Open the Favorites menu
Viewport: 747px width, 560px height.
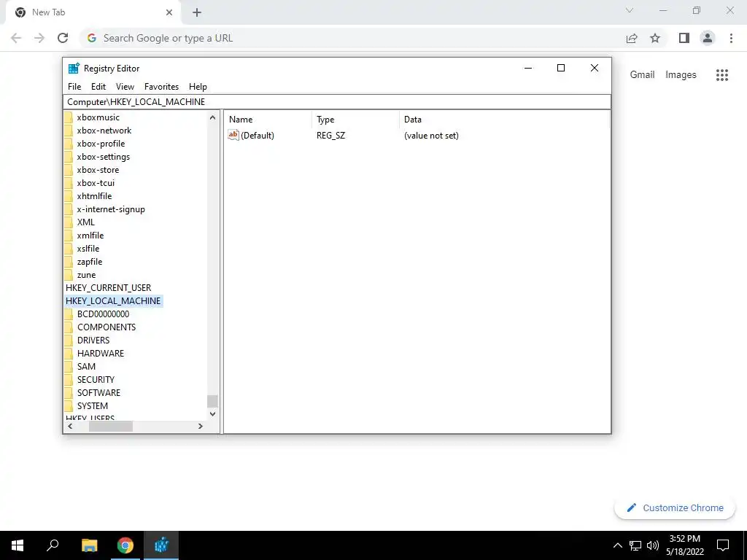pos(161,87)
